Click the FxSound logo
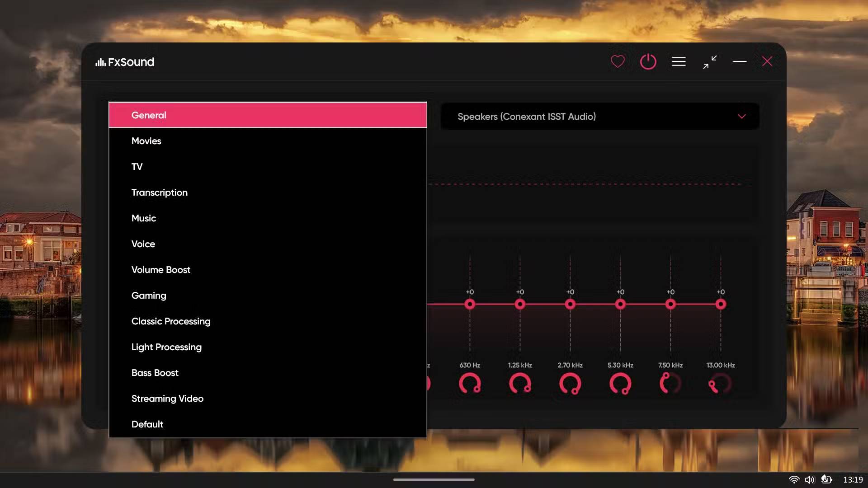The width and height of the screenshot is (868, 488). (125, 62)
